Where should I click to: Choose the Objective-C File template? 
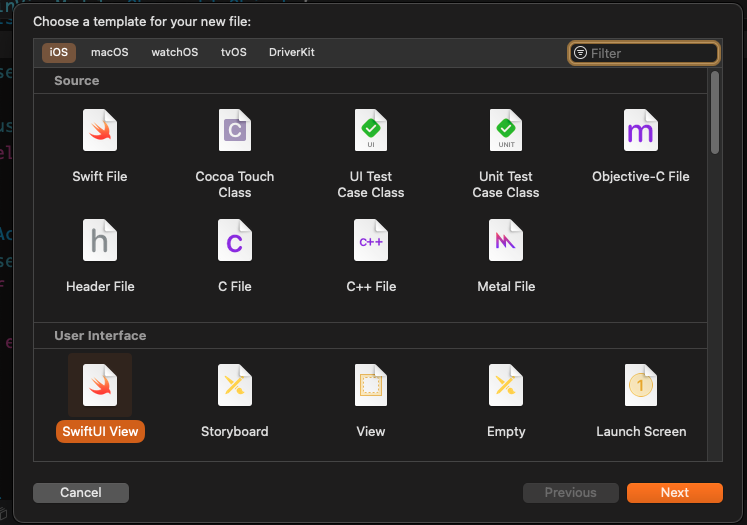click(x=640, y=131)
